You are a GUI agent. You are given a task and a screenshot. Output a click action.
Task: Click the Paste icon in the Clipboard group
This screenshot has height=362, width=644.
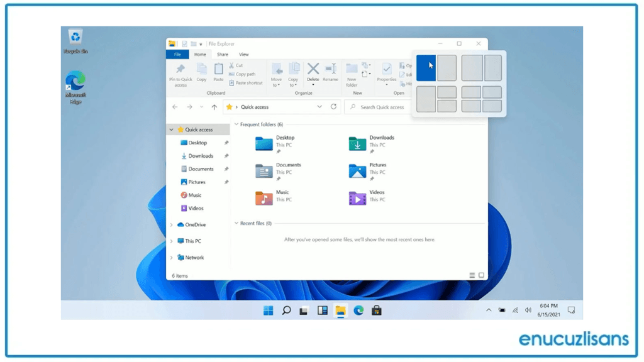coord(218,70)
